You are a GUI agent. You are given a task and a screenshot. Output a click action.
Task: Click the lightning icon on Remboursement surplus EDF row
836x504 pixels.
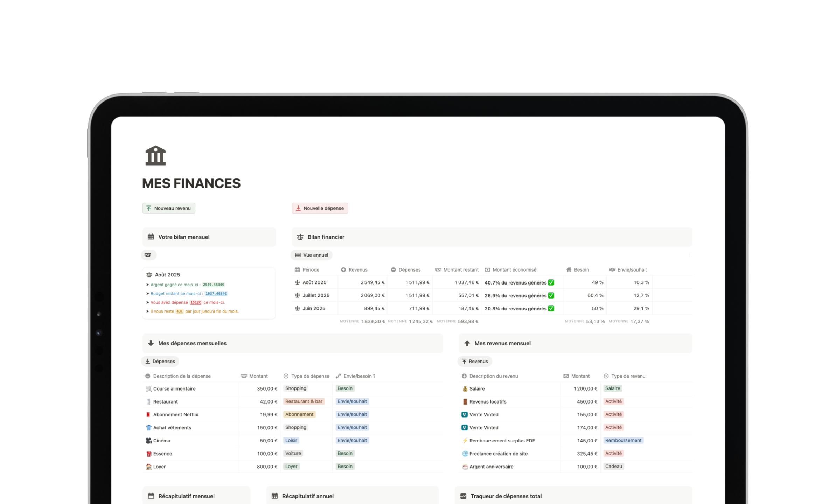pyautogui.click(x=464, y=440)
